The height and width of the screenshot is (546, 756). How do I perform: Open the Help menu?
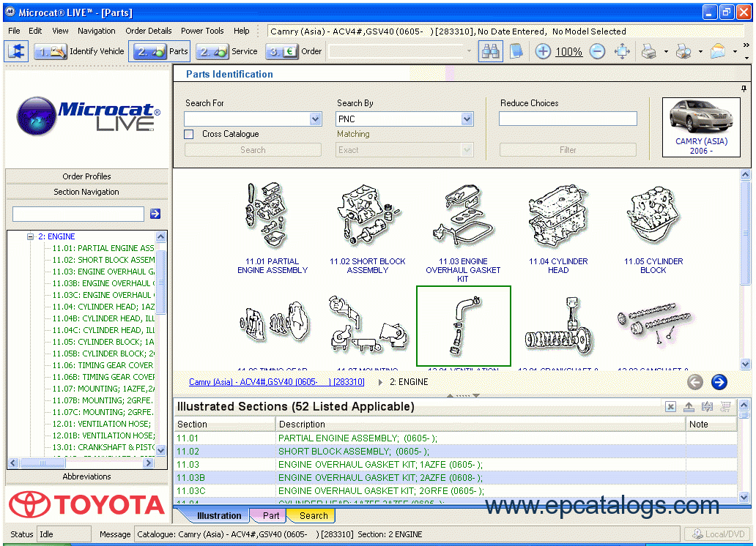point(242,31)
